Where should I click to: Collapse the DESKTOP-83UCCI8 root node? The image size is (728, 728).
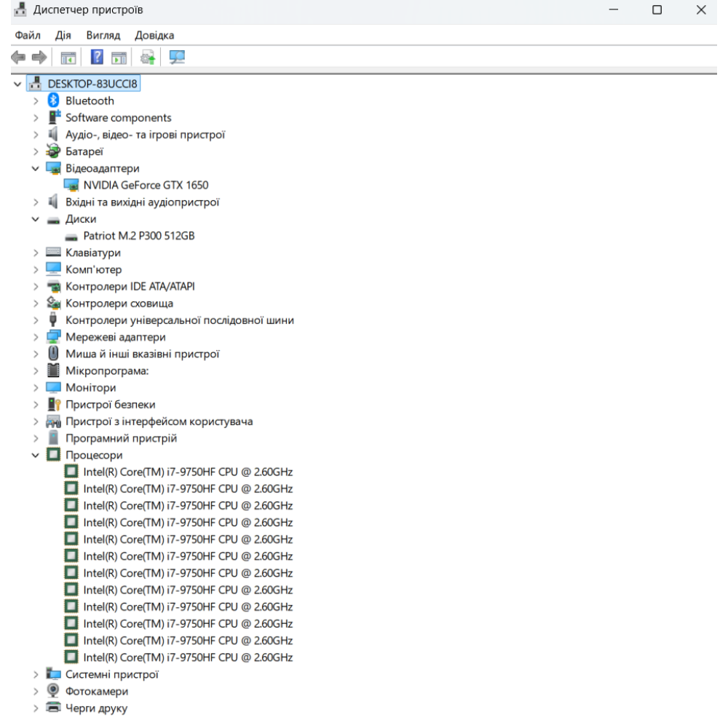pos(17,84)
